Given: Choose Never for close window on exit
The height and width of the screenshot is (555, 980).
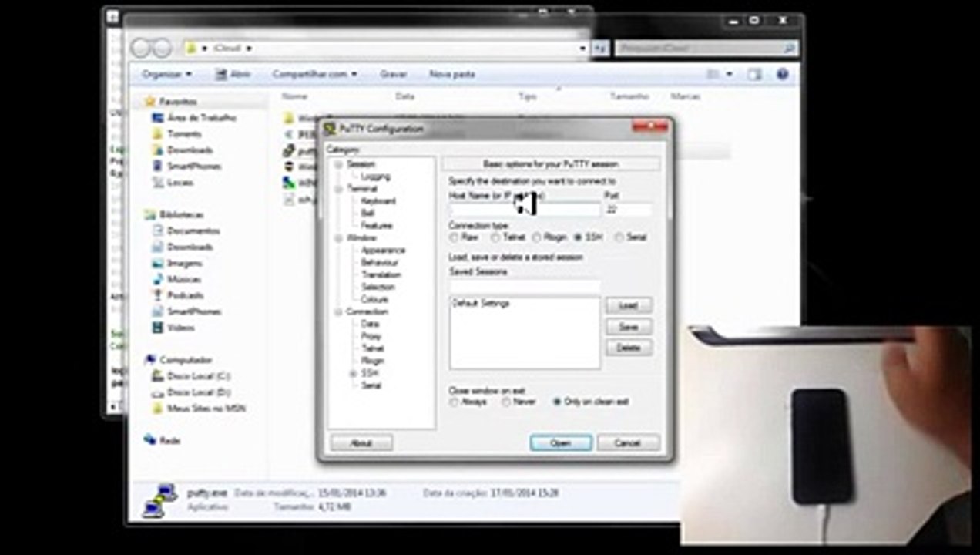Looking at the screenshot, I should [x=506, y=402].
